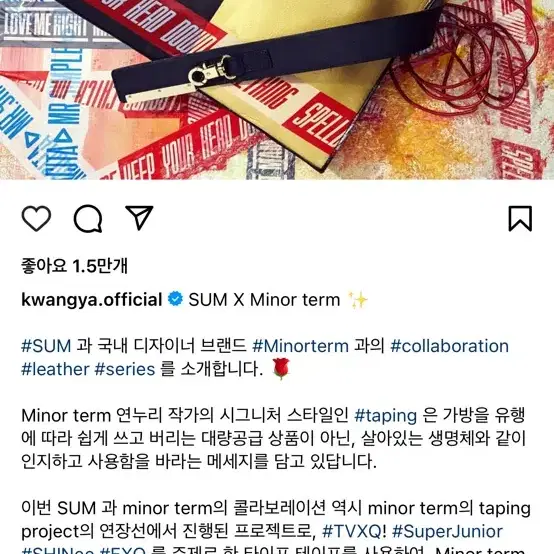Open comments with speech bubble icon
The image size is (554, 554).
(x=88, y=219)
